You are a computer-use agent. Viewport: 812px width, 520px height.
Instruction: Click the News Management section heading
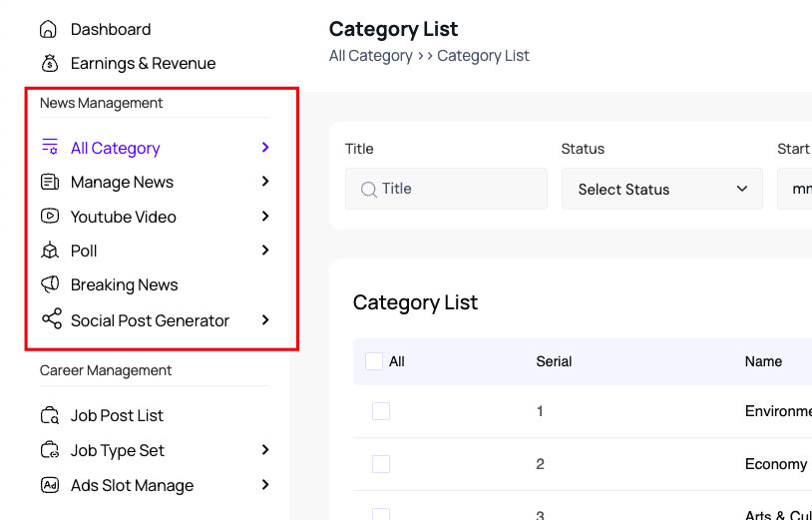pyautogui.click(x=102, y=103)
